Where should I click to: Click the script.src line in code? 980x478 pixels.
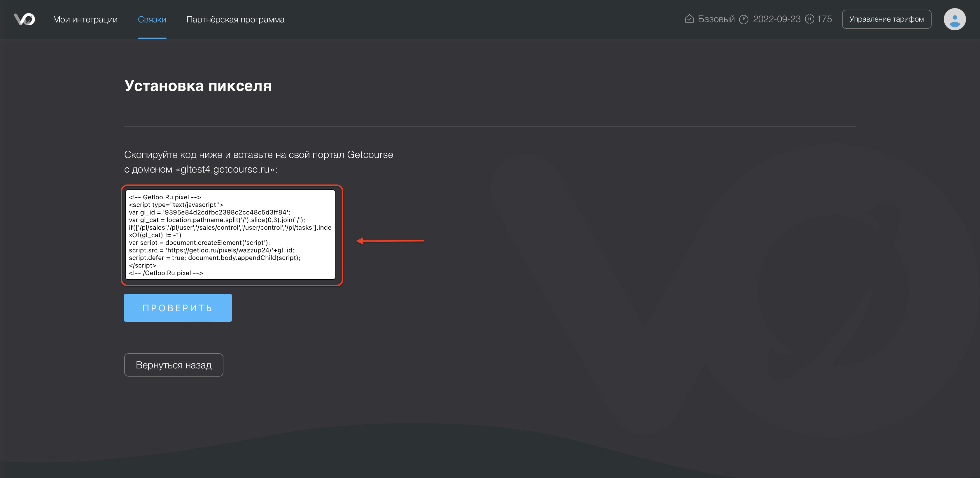[211, 250]
